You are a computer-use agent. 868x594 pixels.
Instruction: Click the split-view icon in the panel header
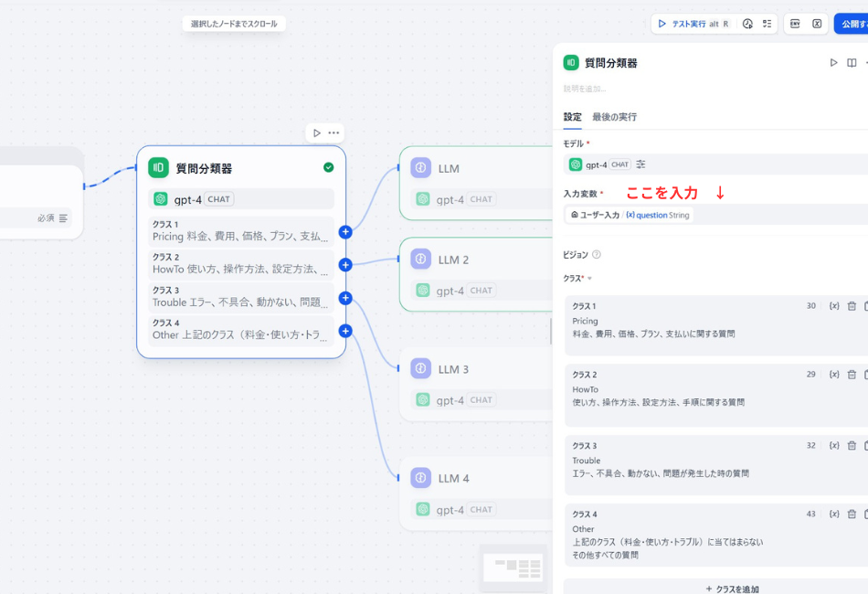[x=852, y=62]
